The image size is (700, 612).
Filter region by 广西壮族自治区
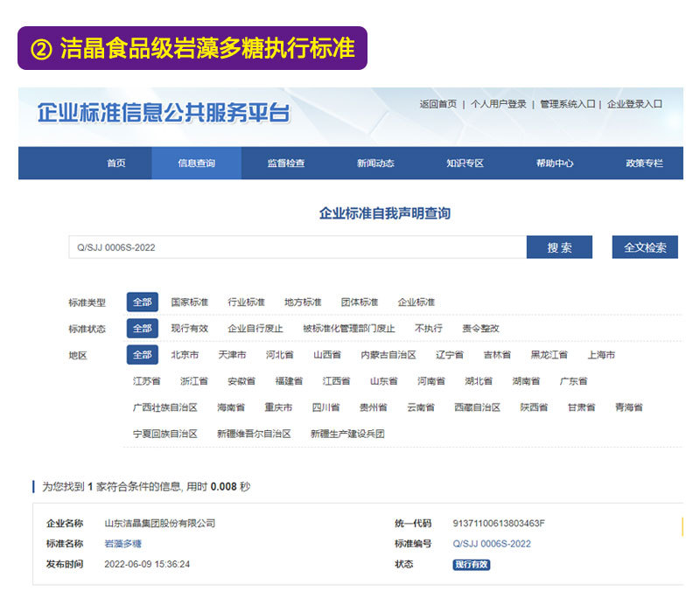click(165, 407)
